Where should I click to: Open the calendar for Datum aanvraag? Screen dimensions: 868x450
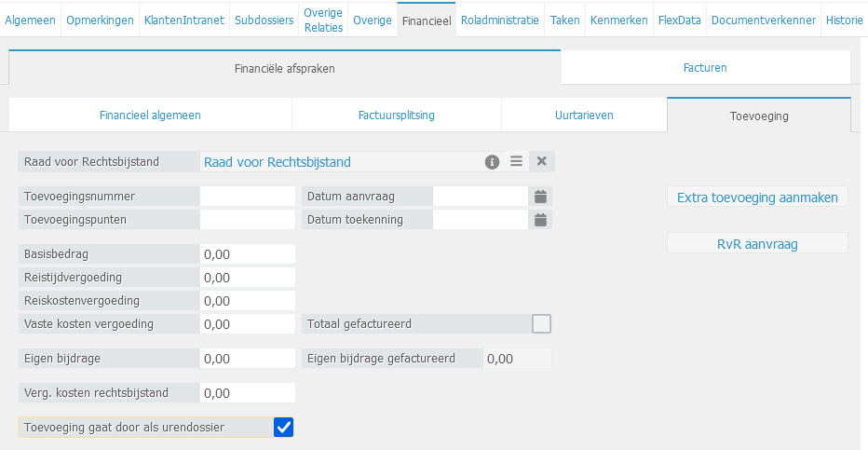coord(540,197)
